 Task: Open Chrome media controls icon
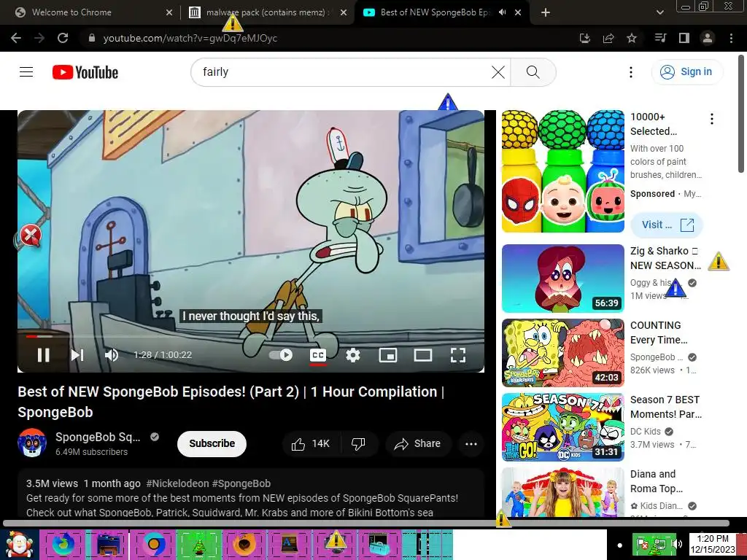pyautogui.click(x=661, y=38)
